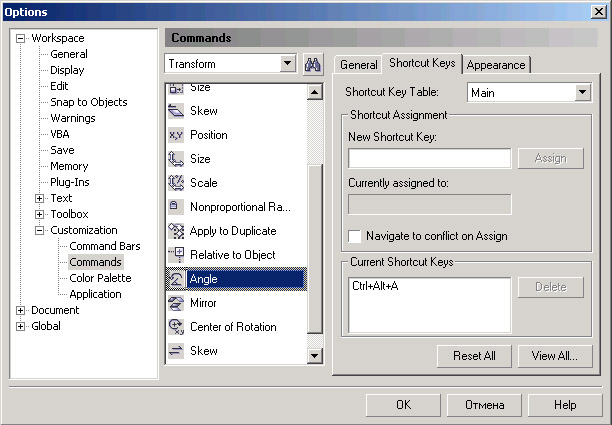This screenshot has width=612, height=425.
Task: Select Command Bars under Customization
Action: coord(105,246)
